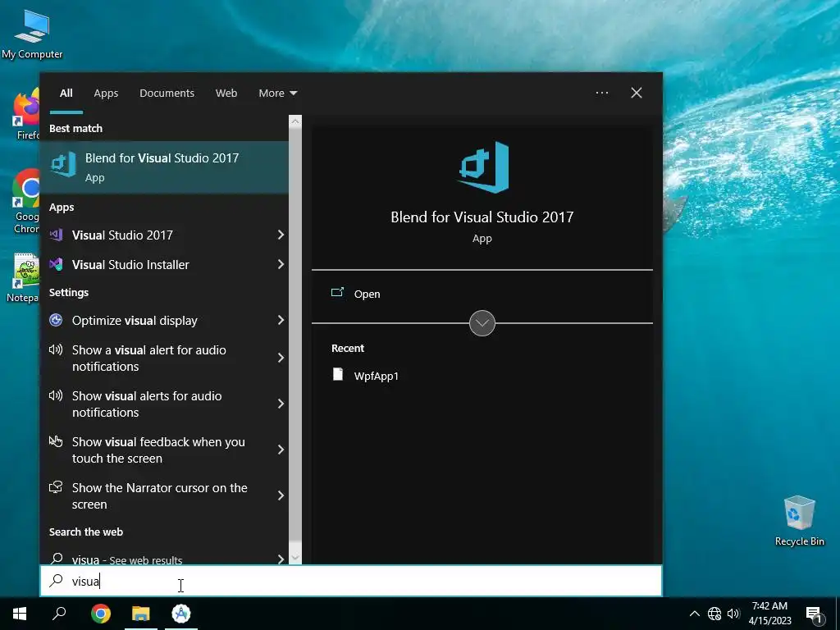This screenshot has height=630, width=840.
Task: Click the Narrator cursor setting icon
Action: pos(56,487)
